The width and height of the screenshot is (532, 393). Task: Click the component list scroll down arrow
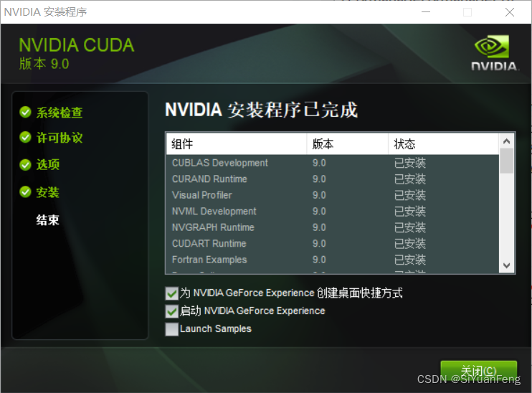[x=507, y=265]
